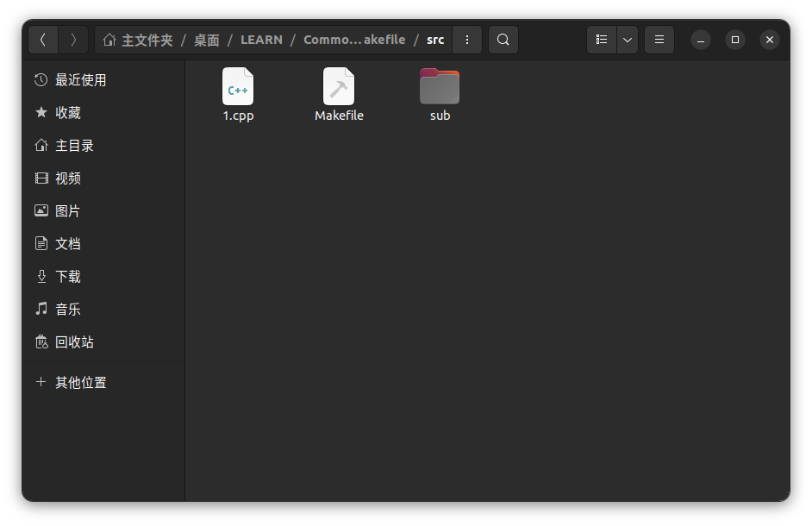Open the path bar three-dot menu

click(467, 40)
